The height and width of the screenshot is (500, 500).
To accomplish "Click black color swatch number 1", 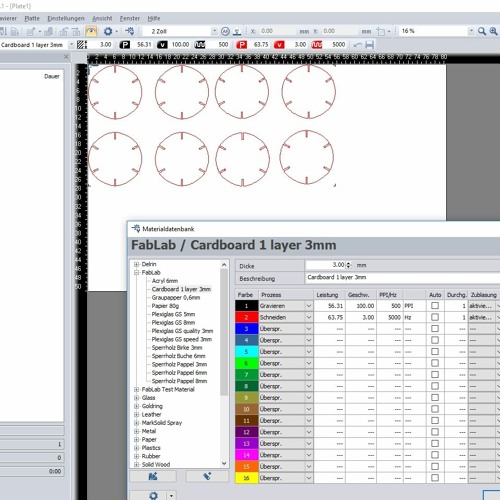I will tap(246, 306).
